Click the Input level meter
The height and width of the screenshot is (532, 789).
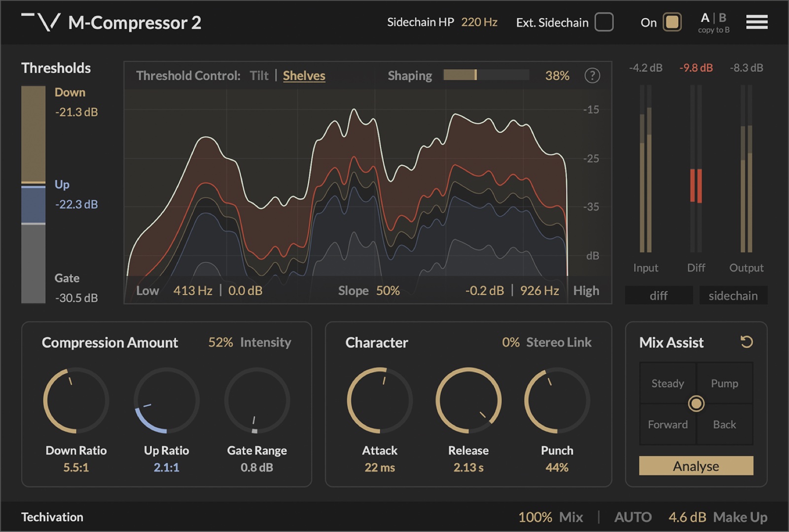tap(646, 169)
